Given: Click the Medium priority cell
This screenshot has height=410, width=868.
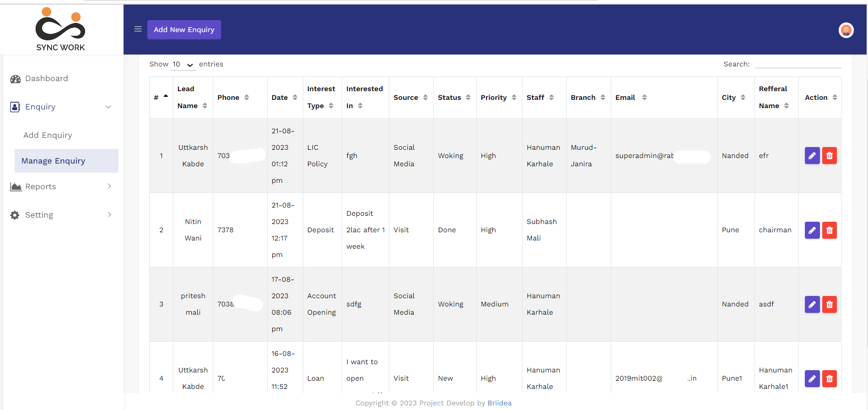Looking at the screenshot, I should [x=499, y=304].
